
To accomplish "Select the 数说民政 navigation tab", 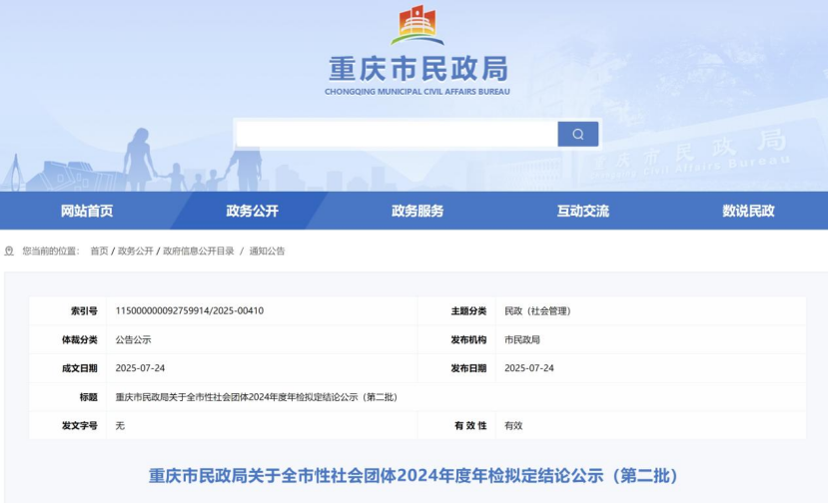I will [748, 211].
